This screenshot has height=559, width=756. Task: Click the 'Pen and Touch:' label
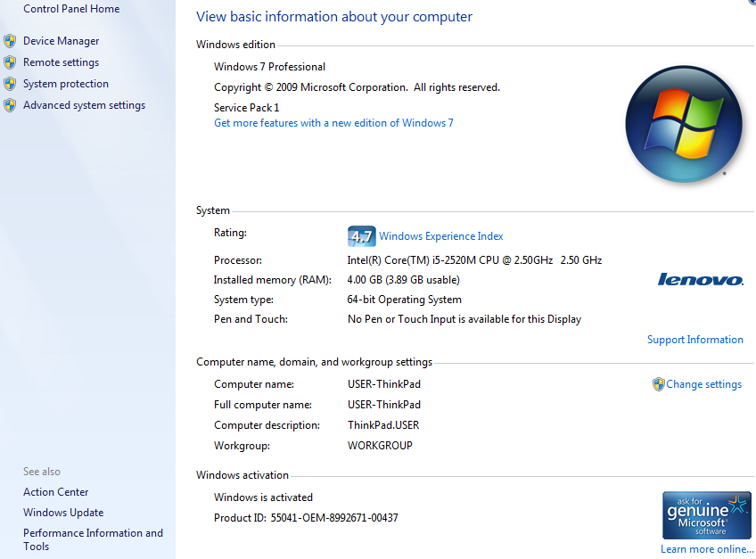[251, 319]
